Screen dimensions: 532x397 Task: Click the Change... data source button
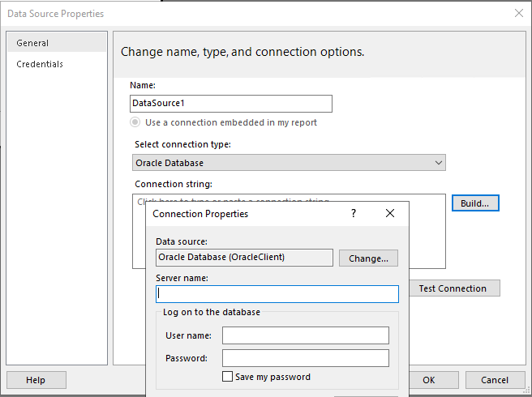pos(368,258)
